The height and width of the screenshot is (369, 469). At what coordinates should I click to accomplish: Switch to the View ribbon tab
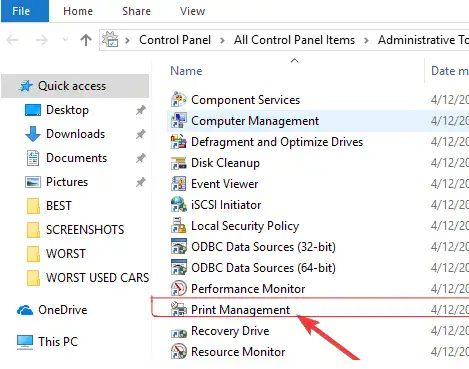192,11
